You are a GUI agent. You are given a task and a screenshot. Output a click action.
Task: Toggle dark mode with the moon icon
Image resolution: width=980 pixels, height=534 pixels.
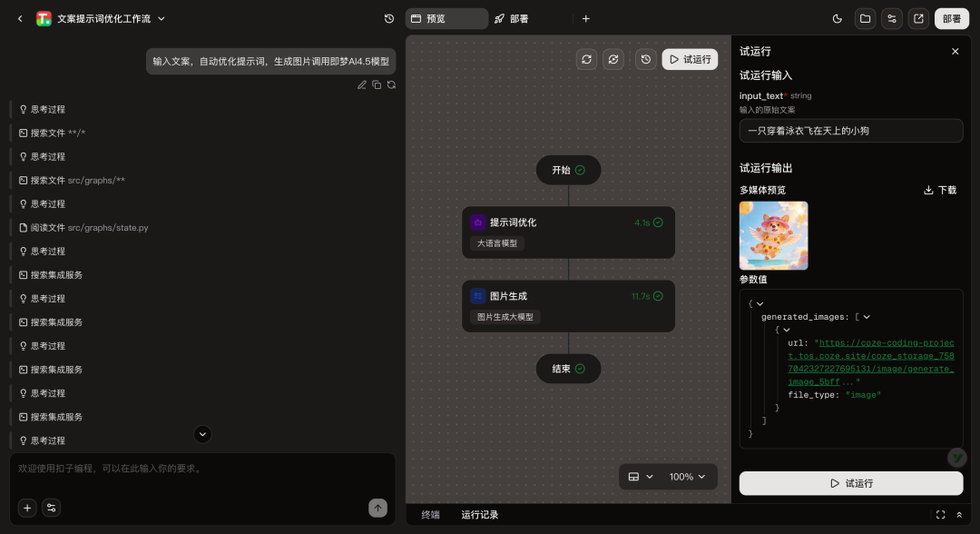(x=837, y=18)
